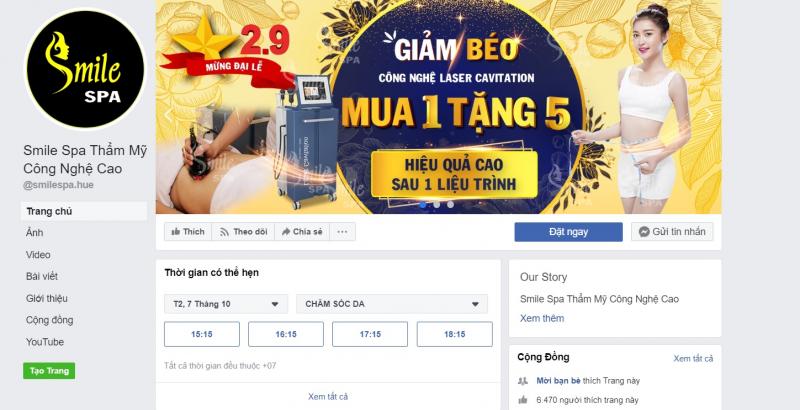Select the first cover carousel dot
The width and height of the screenshot is (800, 410).
pyautogui.click(x=423, y=204)
